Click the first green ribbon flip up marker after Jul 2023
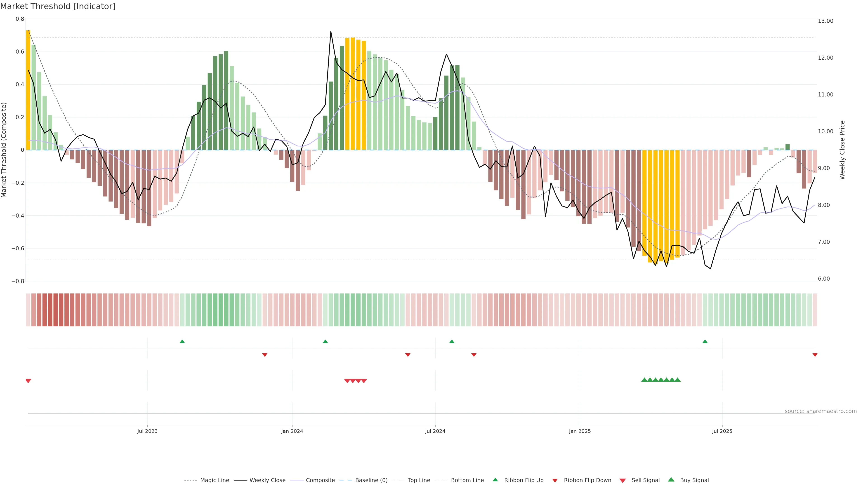This screenshot has height=488, width=868. [182, 342]
